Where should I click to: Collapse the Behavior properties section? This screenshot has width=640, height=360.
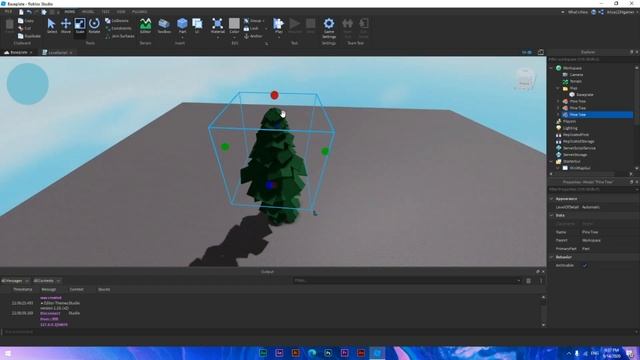coord(551,257)
